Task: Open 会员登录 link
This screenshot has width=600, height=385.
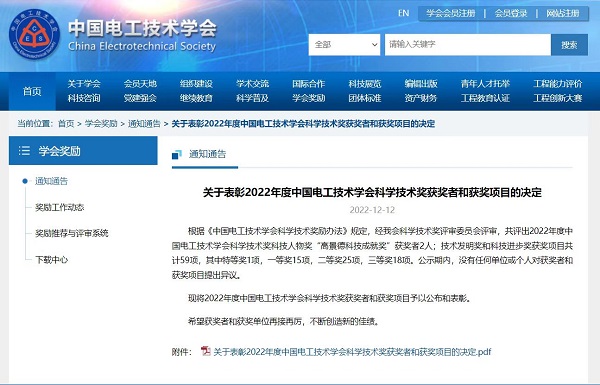Action: [511, 13]
